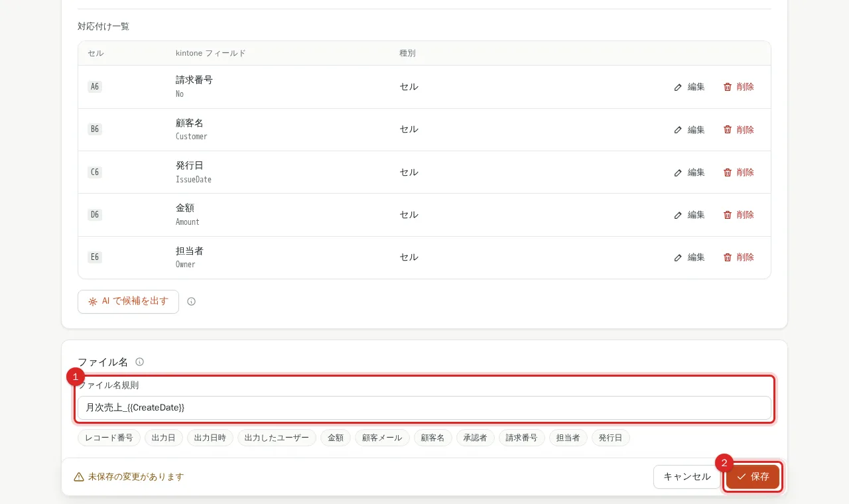Click the 種別 column header
This screenshot has height=504, width=849.
point(407,53)
